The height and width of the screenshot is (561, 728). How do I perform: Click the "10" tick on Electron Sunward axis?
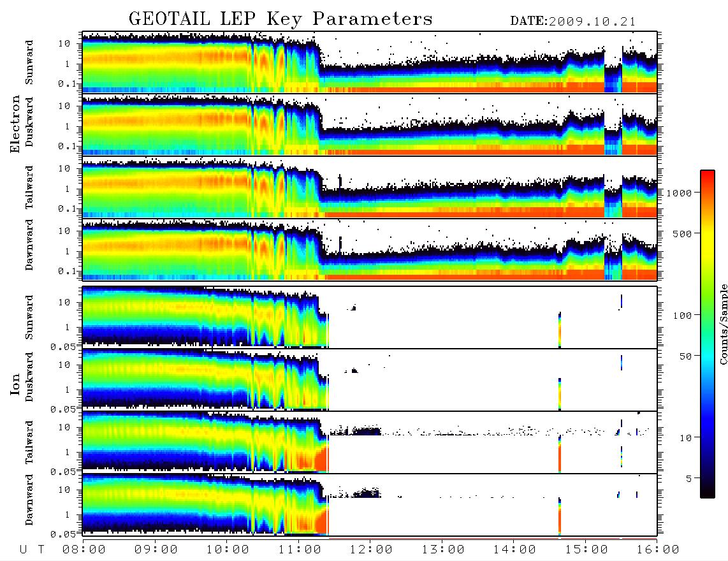click(x=64, y=43)
